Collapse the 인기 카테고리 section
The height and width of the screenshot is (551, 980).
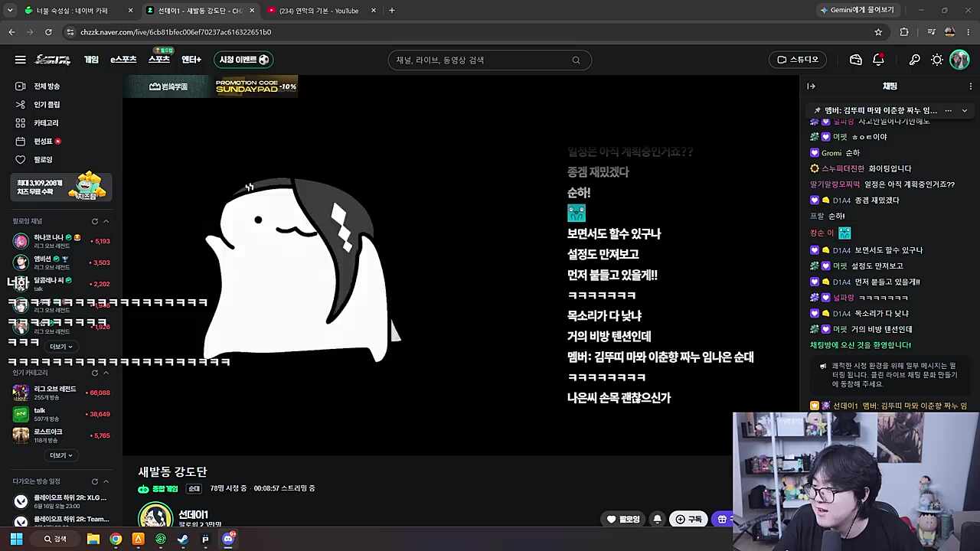pyautogui.click(x=106, y=373)
